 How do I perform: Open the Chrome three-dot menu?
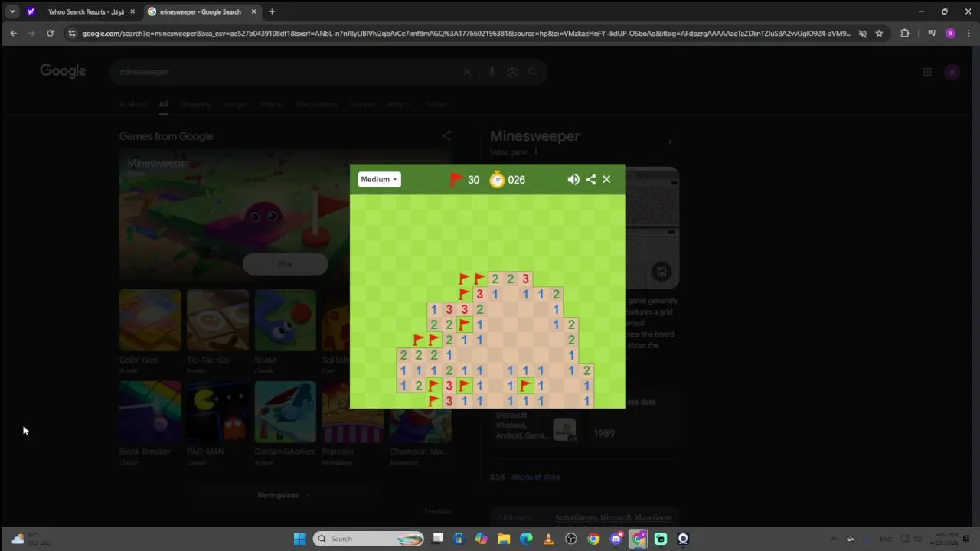969,33
